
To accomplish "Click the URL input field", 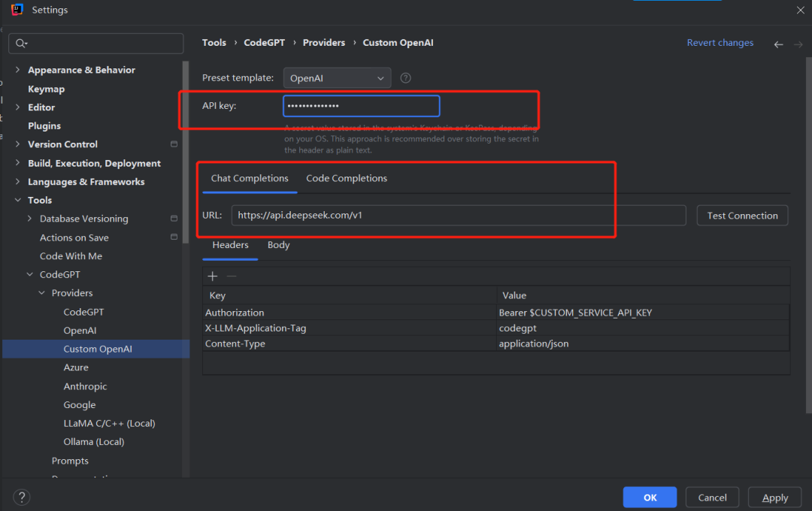I will click(x=459, y=216).
